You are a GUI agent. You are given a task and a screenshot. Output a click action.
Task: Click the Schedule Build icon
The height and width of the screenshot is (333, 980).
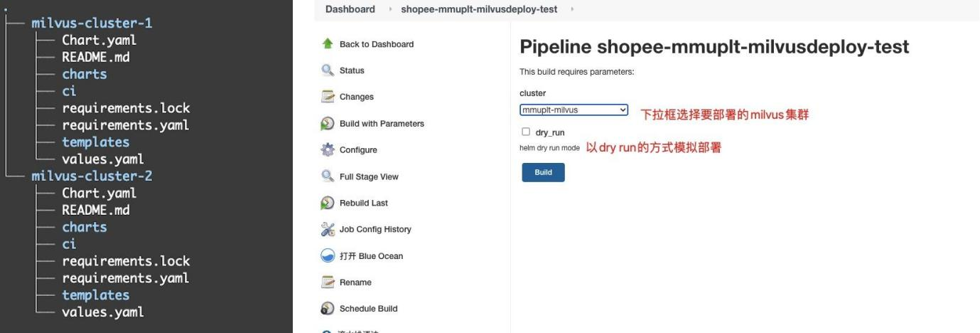[x=328, y=309]
